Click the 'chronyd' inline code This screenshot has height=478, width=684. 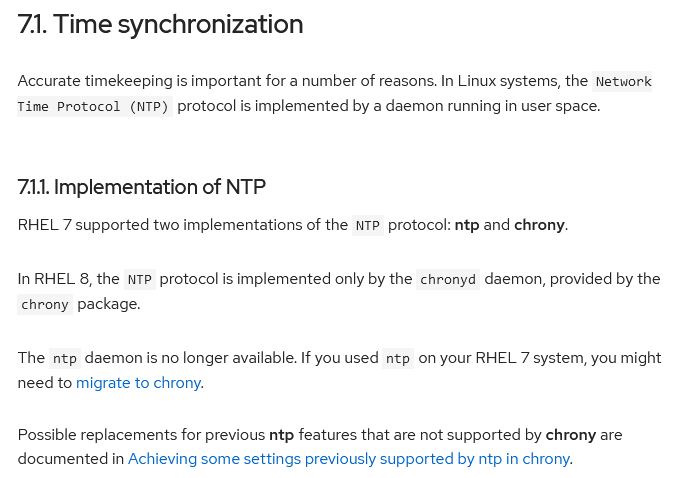(448, 280)
